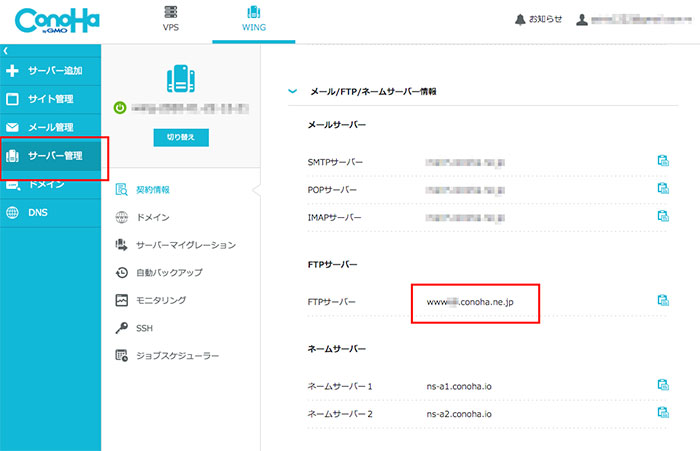700x451 pixels.
Task: Collapse the left sidebar with the chevron
Action: 5,50
